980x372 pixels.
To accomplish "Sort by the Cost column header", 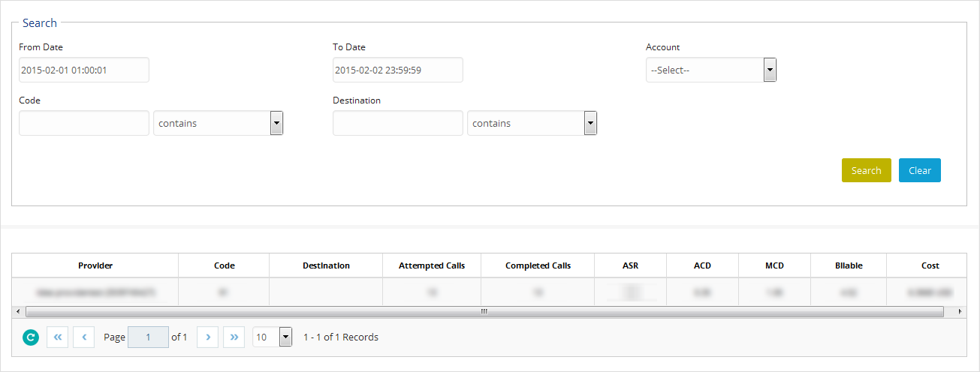I will pyautogui.click(x=930, y=265).
